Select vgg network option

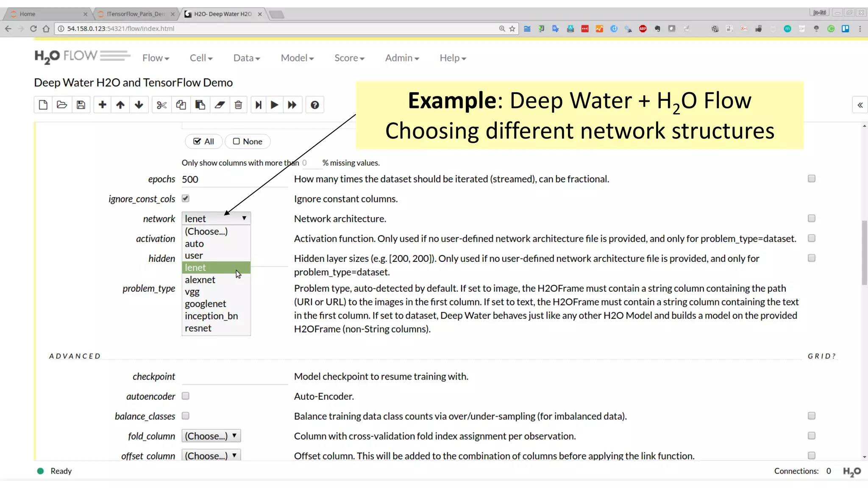tap(216, 292)
